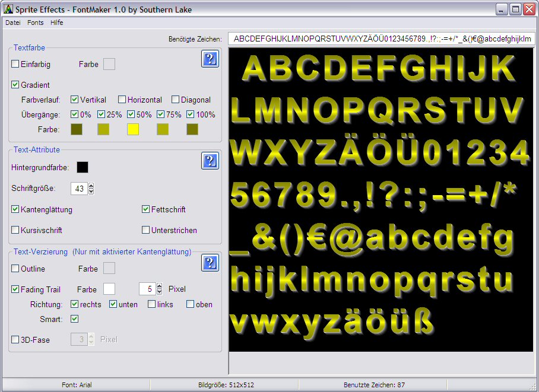This screenshot has height=392, width=539.
Task: Open the Hilfe menu
Action: click(x=57, y=23)
